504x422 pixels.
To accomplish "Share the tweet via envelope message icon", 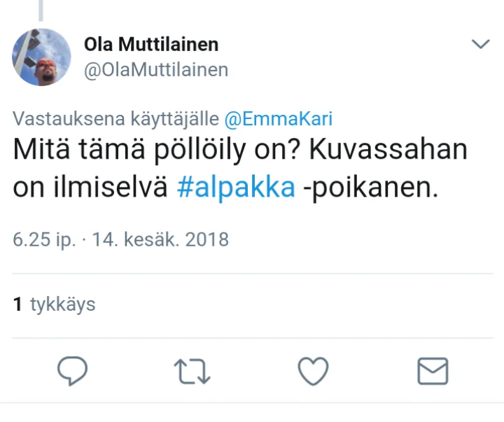I will pyautogui.click(x=432, y=371).
